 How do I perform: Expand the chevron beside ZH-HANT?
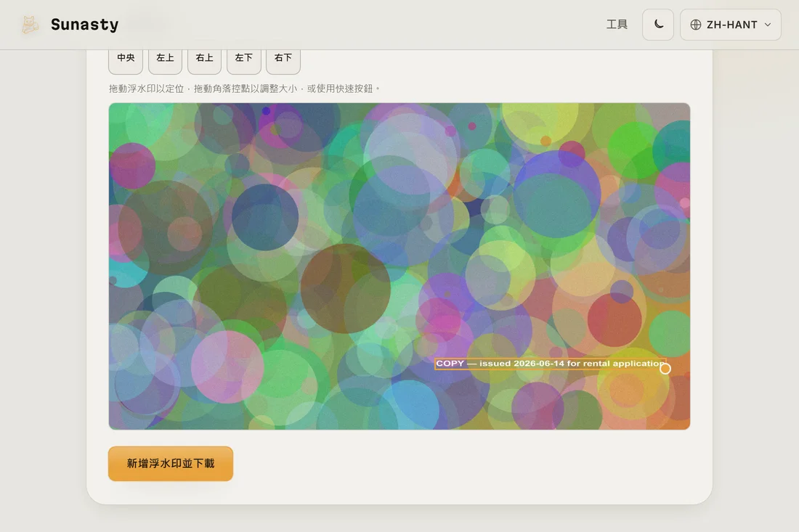[768, 25]
